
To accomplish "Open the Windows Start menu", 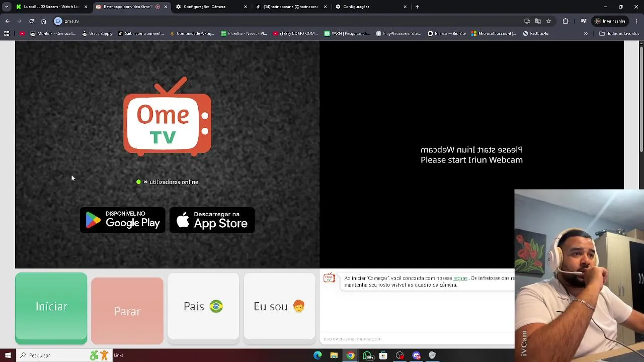I will click(x=8, y=355).
